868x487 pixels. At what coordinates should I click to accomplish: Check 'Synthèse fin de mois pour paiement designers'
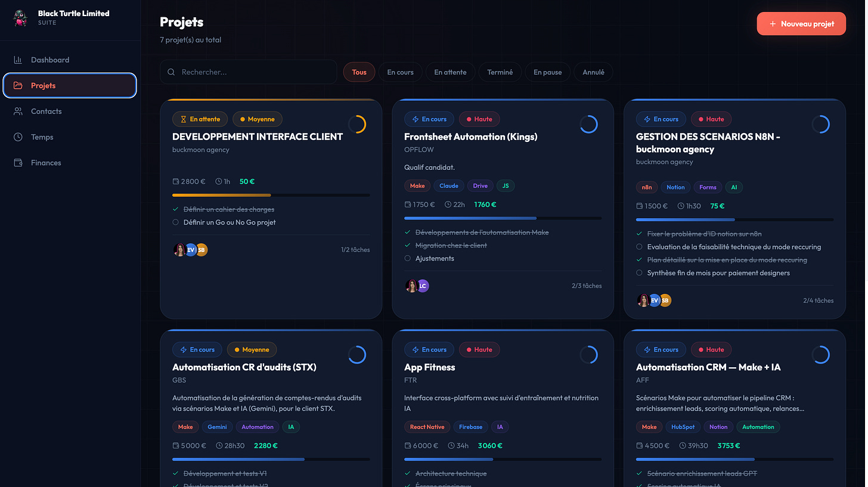coord(639,273)
